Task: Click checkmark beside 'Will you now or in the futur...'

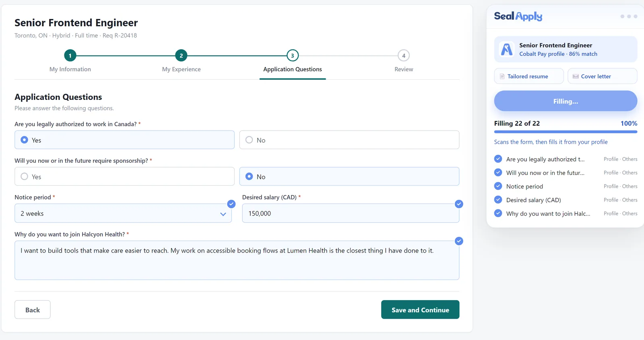Action: point(498,172)
